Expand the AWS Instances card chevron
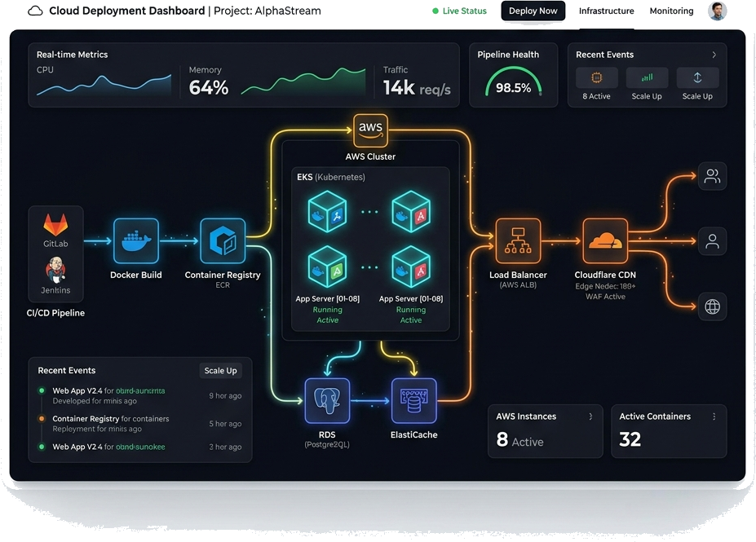756x542 pixels. [590, 416]
